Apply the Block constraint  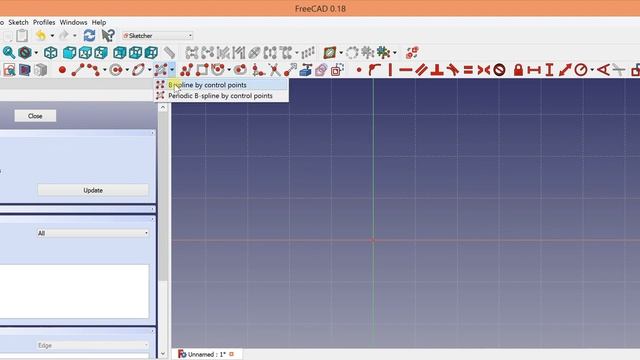500,70
